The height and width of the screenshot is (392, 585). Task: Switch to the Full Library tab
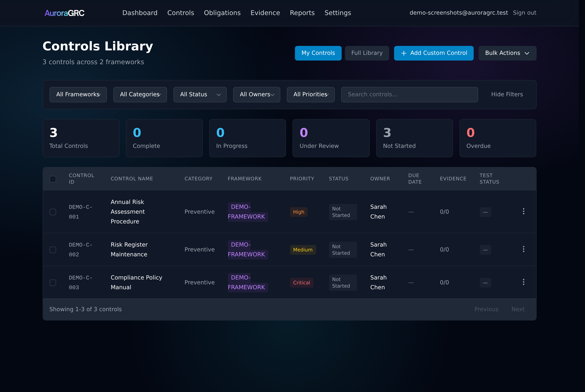(367, 53)
